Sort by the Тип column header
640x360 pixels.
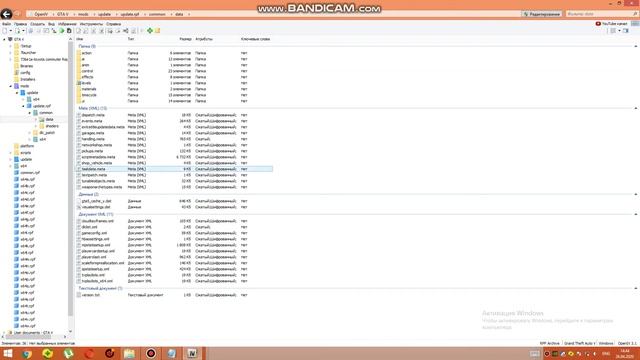131,39
